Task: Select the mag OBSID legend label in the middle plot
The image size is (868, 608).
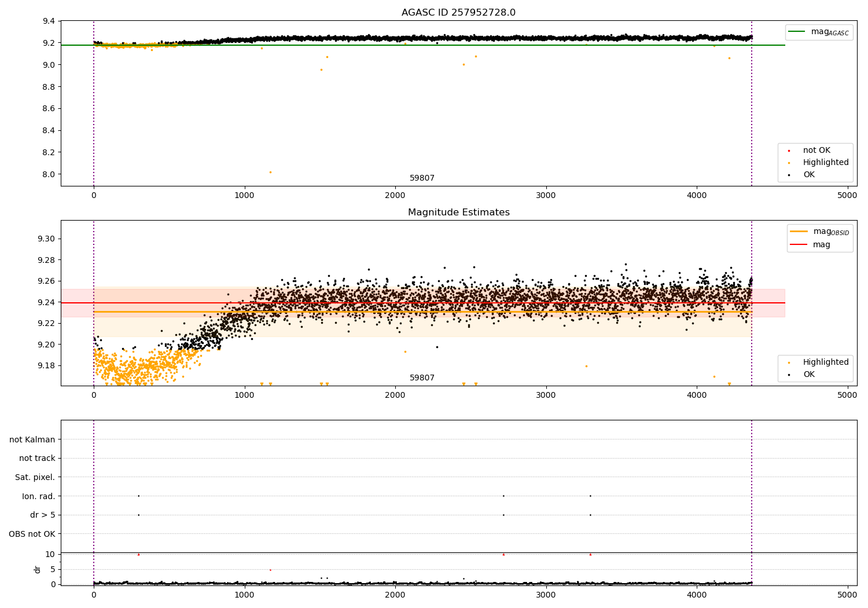Action: (x=831, y=232)
